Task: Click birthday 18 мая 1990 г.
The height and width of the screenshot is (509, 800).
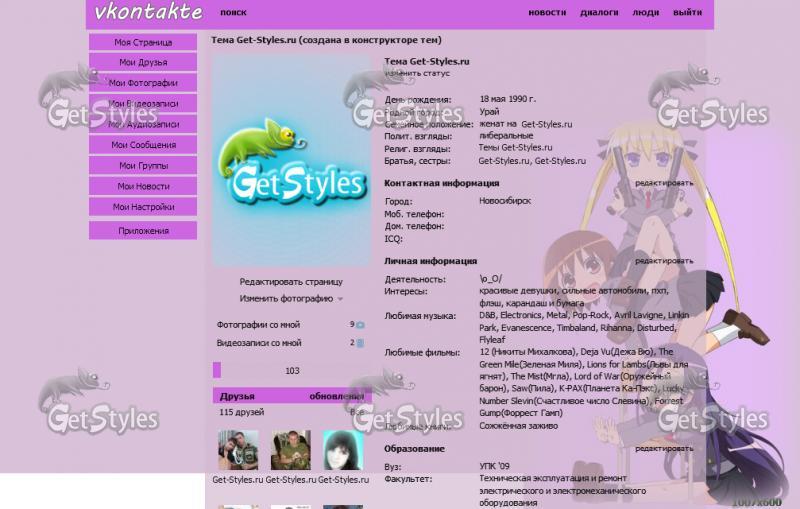Action: (508, 99)
